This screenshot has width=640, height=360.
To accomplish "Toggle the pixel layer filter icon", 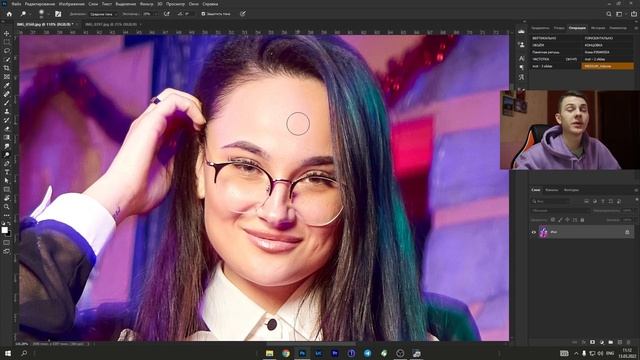I will [x=587, y=201].
